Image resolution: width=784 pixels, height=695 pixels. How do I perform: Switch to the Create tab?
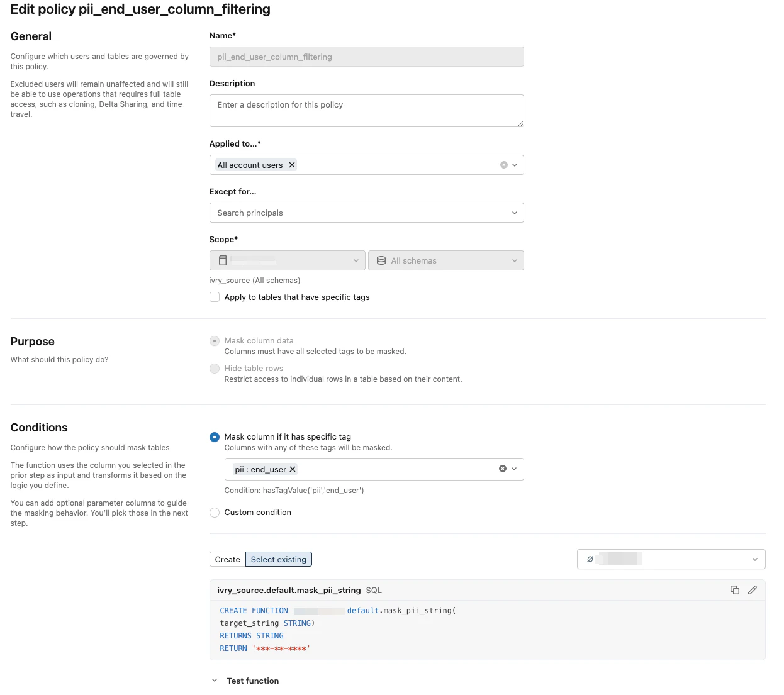coord(227,559)
